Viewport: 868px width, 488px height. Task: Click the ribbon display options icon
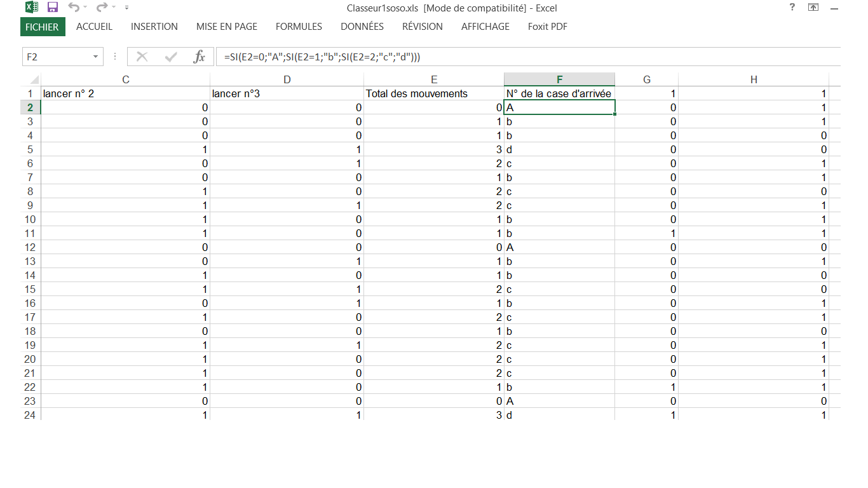813,8
